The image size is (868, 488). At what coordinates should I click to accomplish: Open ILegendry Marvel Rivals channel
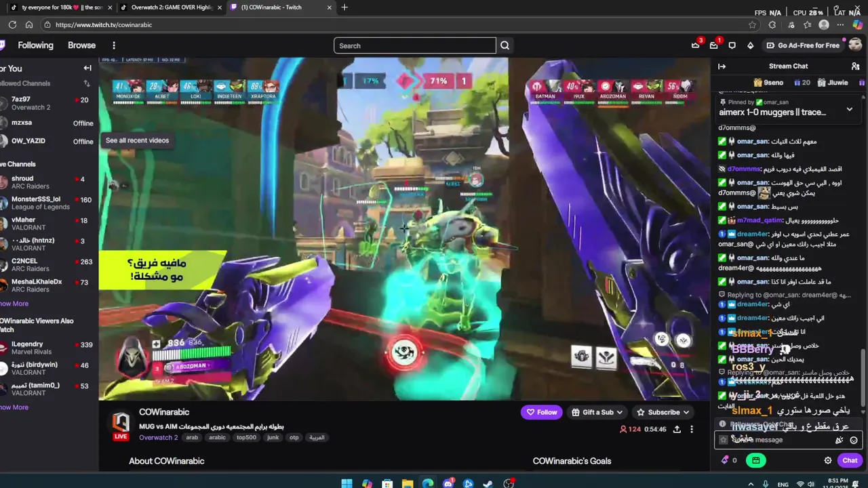[47, 348]
